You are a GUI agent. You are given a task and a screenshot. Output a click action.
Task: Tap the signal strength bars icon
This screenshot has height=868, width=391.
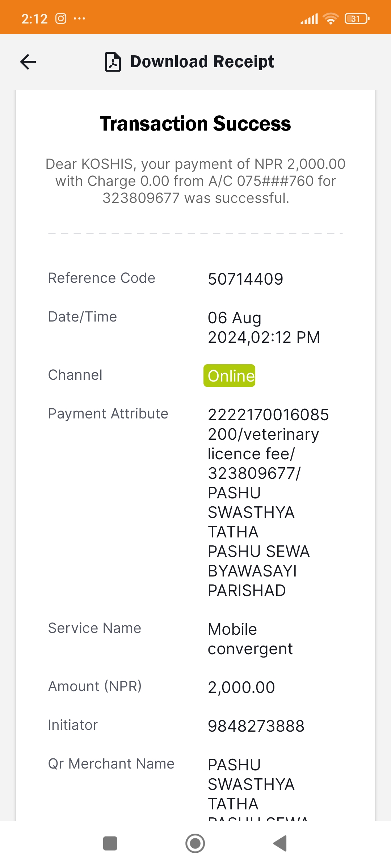pyautogui.click(x=309, y=19)
